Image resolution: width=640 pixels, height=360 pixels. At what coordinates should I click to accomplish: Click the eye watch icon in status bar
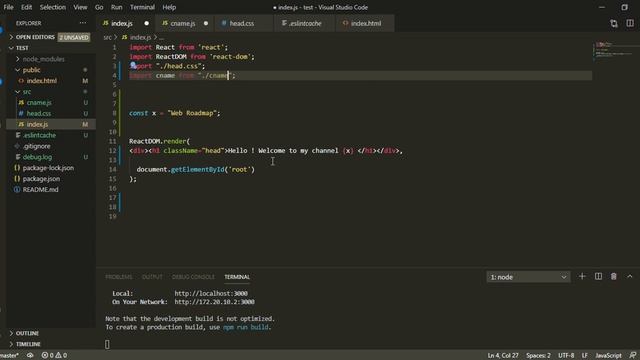click(x=30, y=356)
